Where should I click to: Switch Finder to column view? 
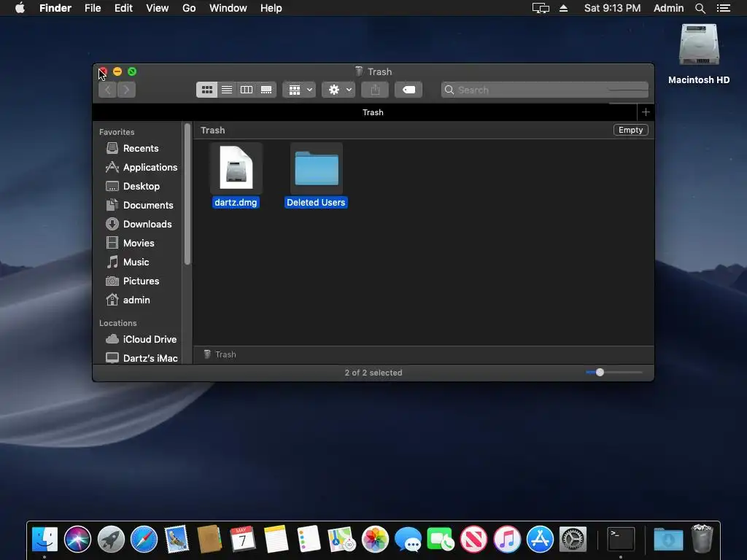(247, 90)
